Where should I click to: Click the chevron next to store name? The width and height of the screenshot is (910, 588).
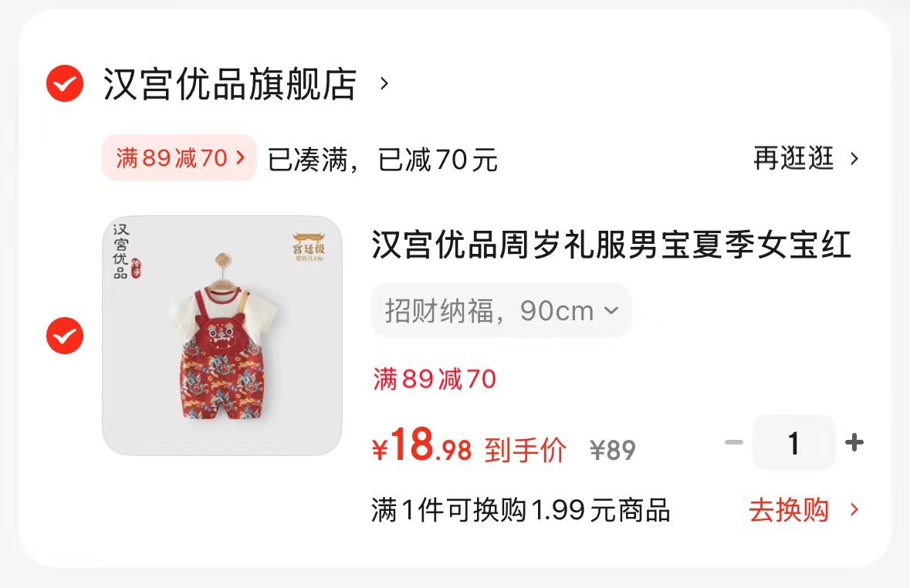pyautogui.click(x=384, y=84)
